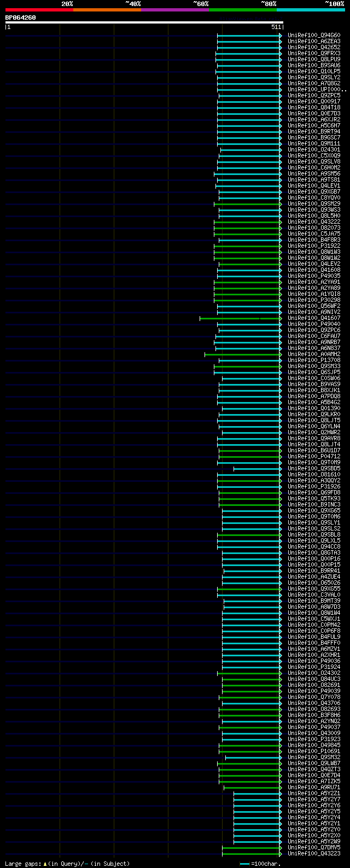
Task: Select label UniRef100_C3VAL0
Action: (314, 595)
